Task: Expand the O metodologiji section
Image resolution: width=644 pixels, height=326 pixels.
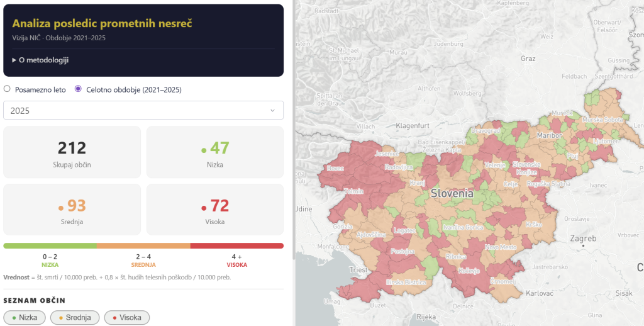Action: 40,60
